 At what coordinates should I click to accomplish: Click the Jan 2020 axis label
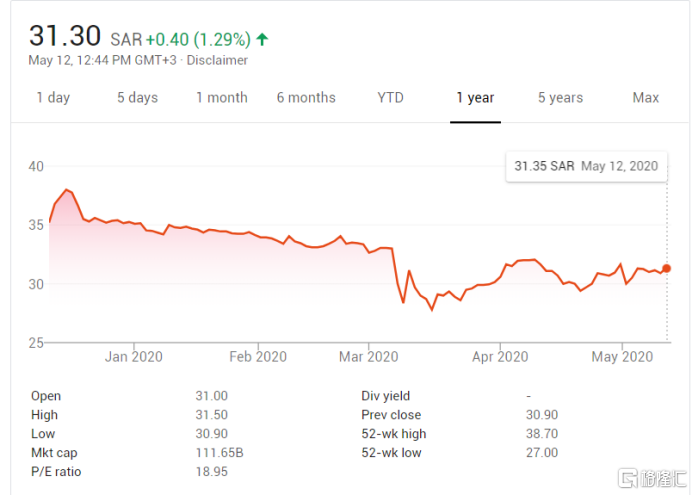click(134, 356)
